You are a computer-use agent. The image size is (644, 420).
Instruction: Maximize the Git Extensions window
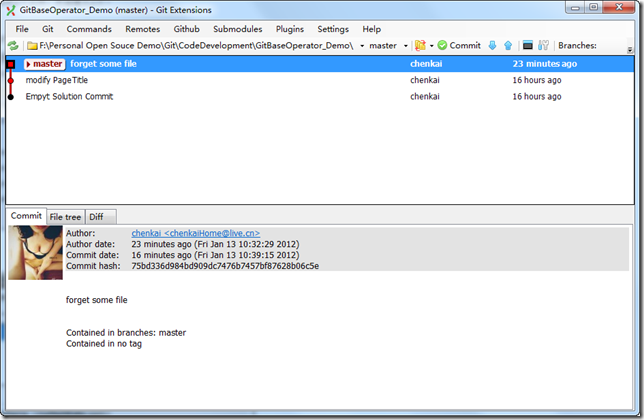click(x=593, y=7)
